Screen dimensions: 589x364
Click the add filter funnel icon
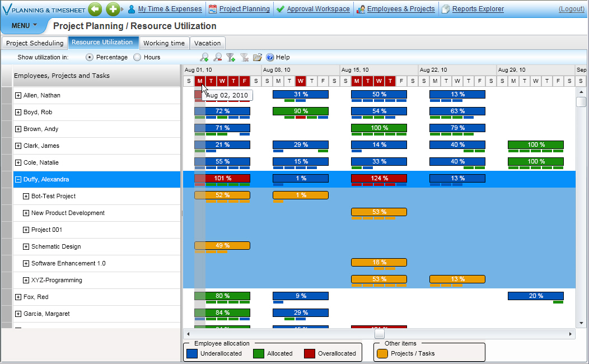pyautogui.click(x=231, y=57)
